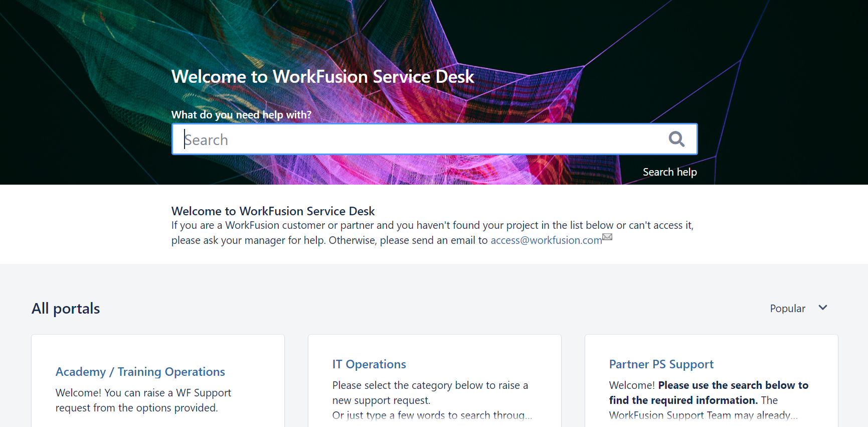
Task: Click the "What do you need help with?" label
Action: [241, 115]
